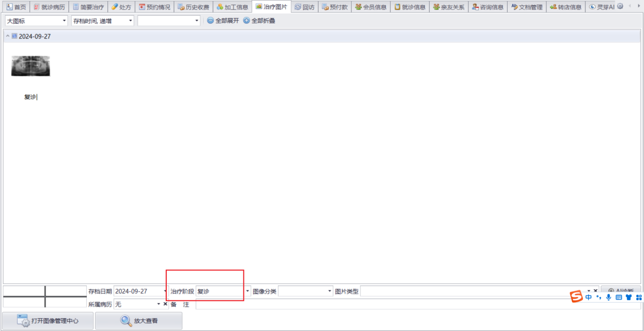Viewport: 644px width, 331px height.
Task: Open the 预付款 tab
Action: tap(334, 7)
